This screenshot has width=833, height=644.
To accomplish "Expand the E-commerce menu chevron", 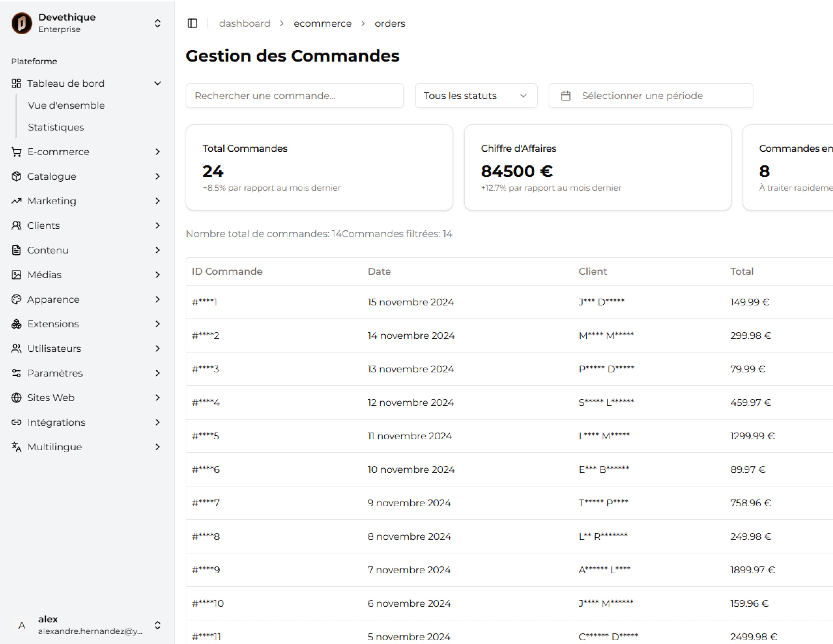I will [157, 152].
